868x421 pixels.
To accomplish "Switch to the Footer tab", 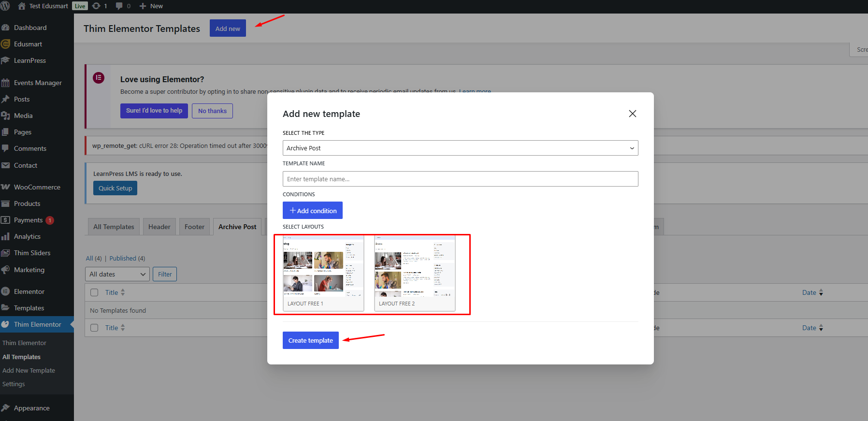I will 194,227.
